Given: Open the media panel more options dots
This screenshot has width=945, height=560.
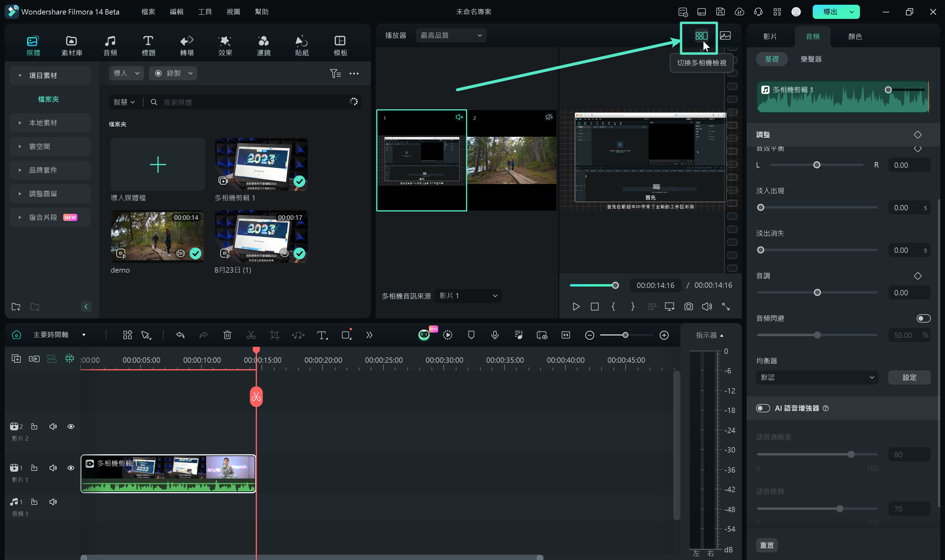Looking at the screenshot, I should (x=354, y=73).
